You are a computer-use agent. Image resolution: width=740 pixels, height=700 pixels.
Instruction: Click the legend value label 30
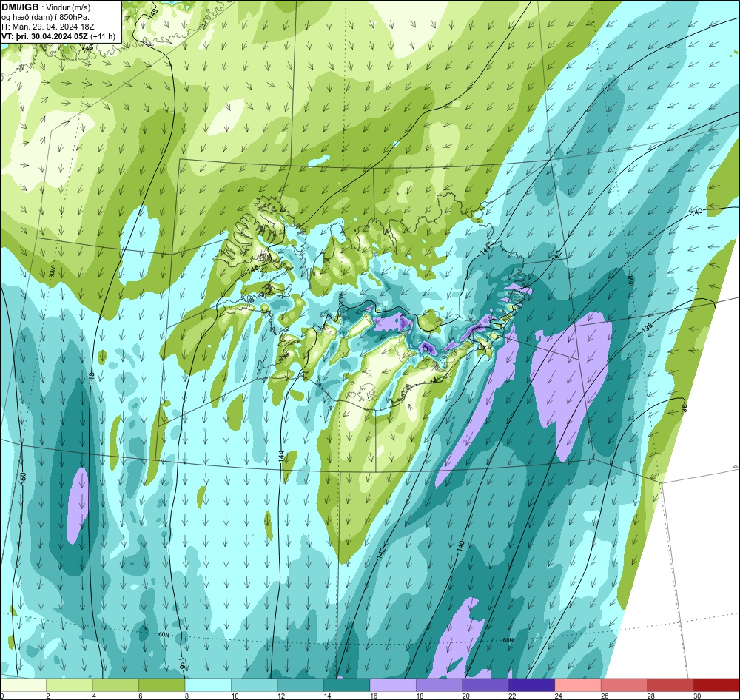coord(697,696)
